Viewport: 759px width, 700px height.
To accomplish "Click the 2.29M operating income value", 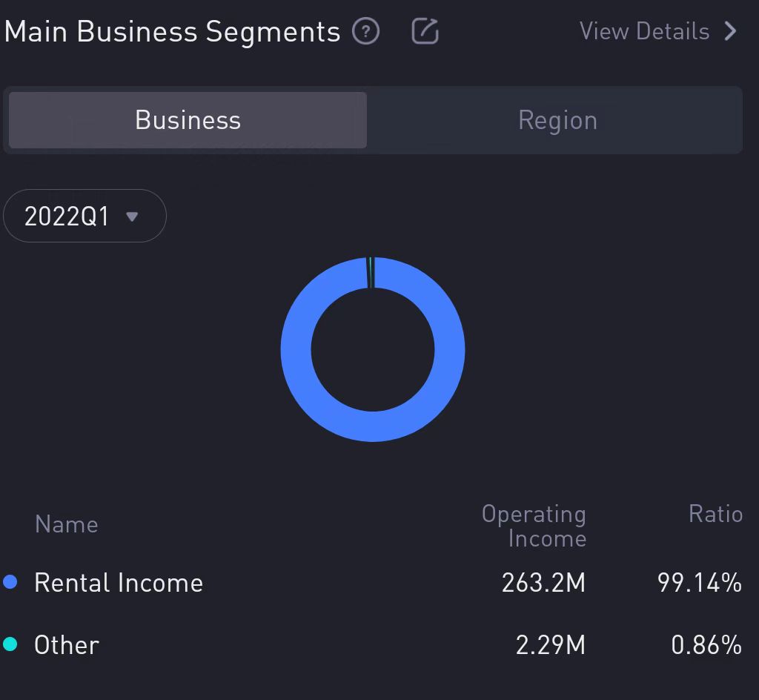I will click(550, 644).
